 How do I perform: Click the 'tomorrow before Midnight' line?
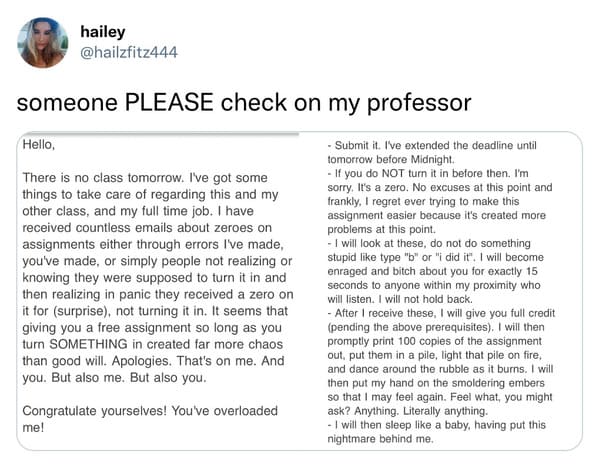click(391, 159)
